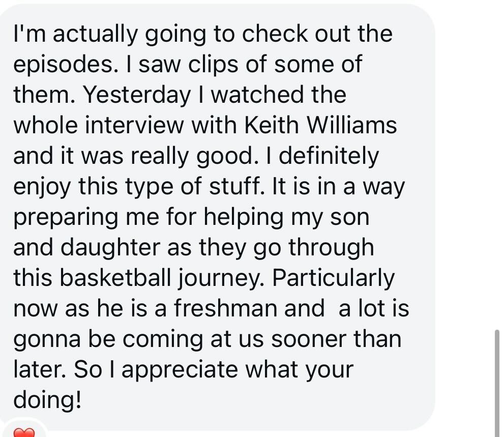Click the word "Yesterday" in the message
Image resolution: width=504 pixels, height=437 pixels.
pyautogui.click(x=137, y=95)
